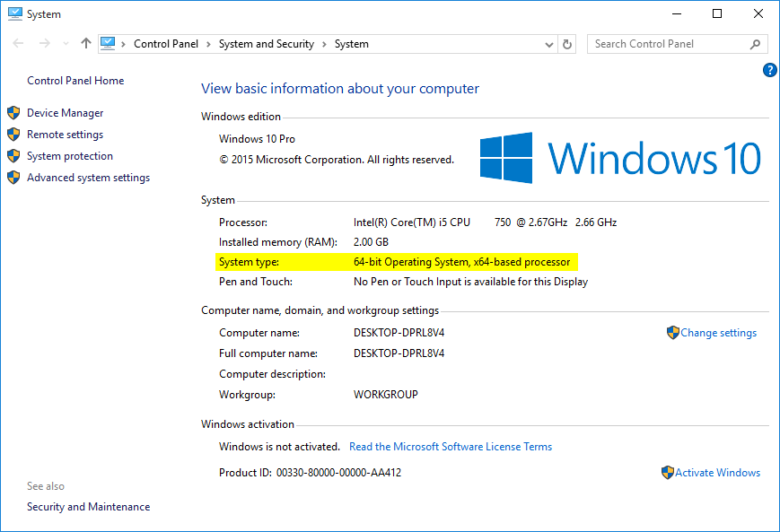This screenshot has height=532, width=780.
Task: Expand the chevron before Control Panel breadcrumb
Action: coord(123,44)
